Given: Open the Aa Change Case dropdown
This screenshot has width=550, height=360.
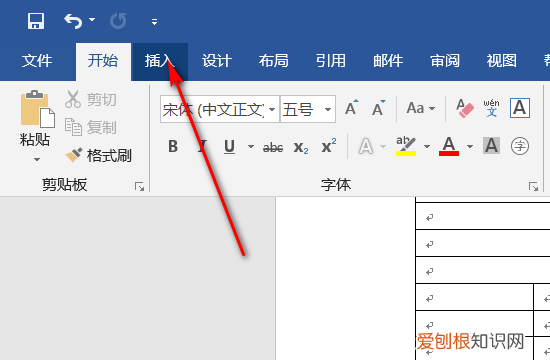Looking at the screenshot, I should tap(421, 108).
